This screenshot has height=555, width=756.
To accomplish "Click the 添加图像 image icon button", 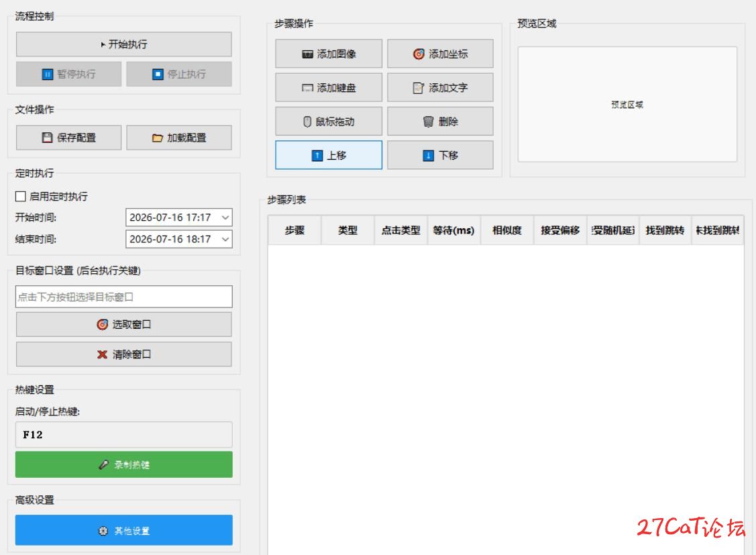I will 307,54.
